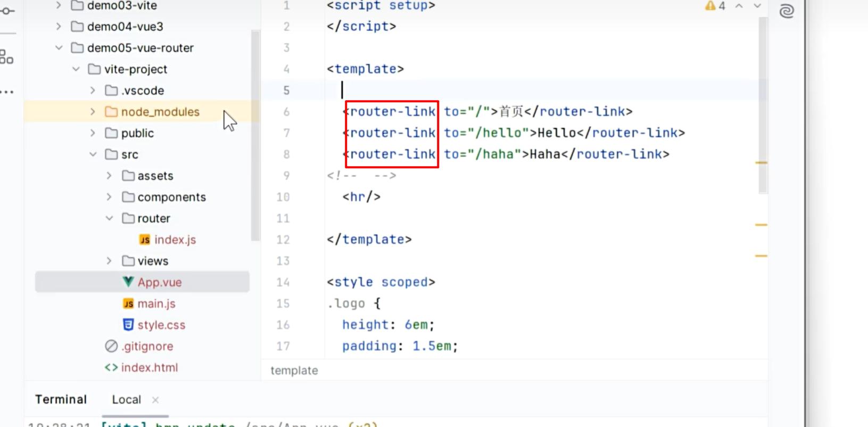
Task: Open the Commit tool window icon
Action: [7, 11]
